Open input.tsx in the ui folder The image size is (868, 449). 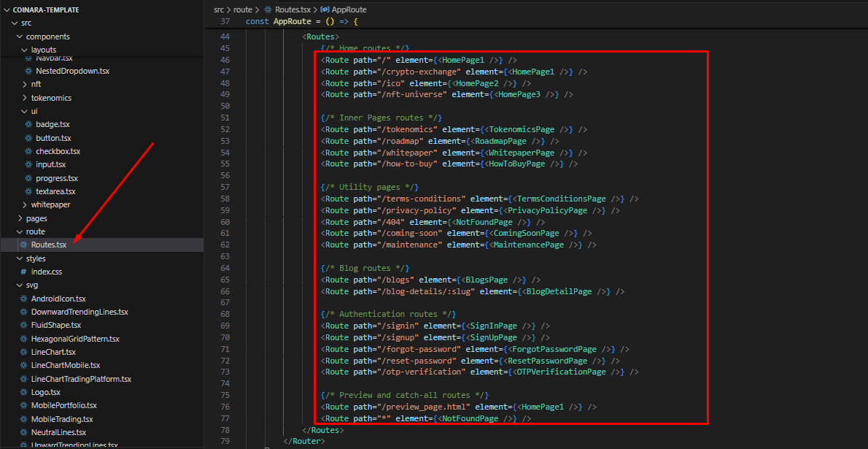click(x=51, y=165)
